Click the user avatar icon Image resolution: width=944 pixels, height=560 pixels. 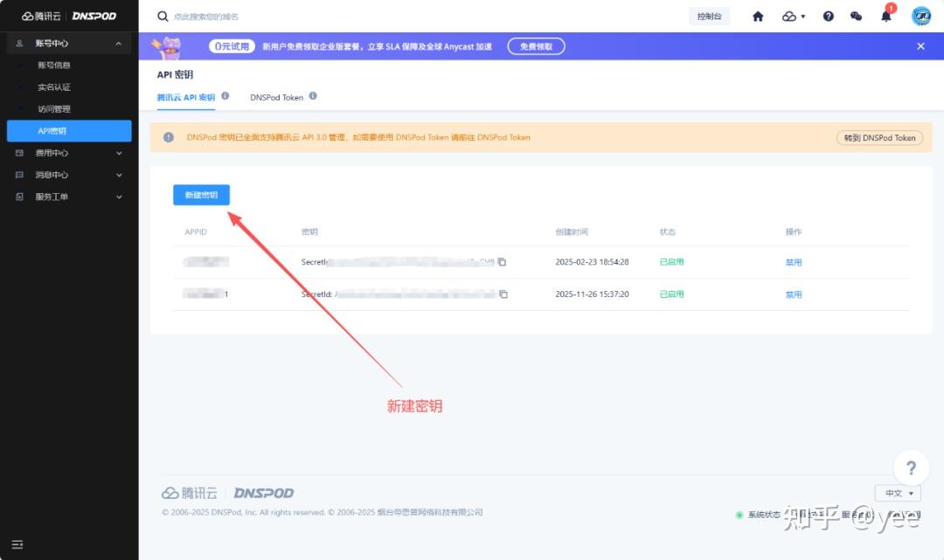click(x=921, y=17)
